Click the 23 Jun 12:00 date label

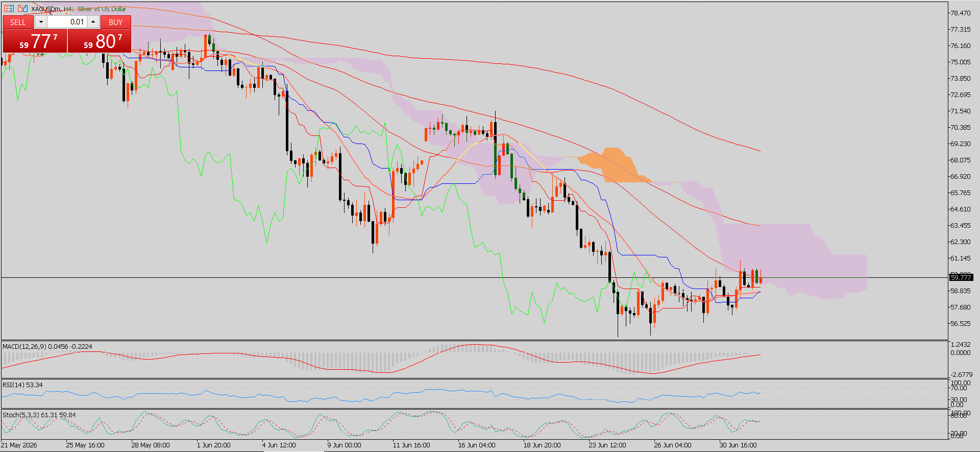(x=607, y=445)
